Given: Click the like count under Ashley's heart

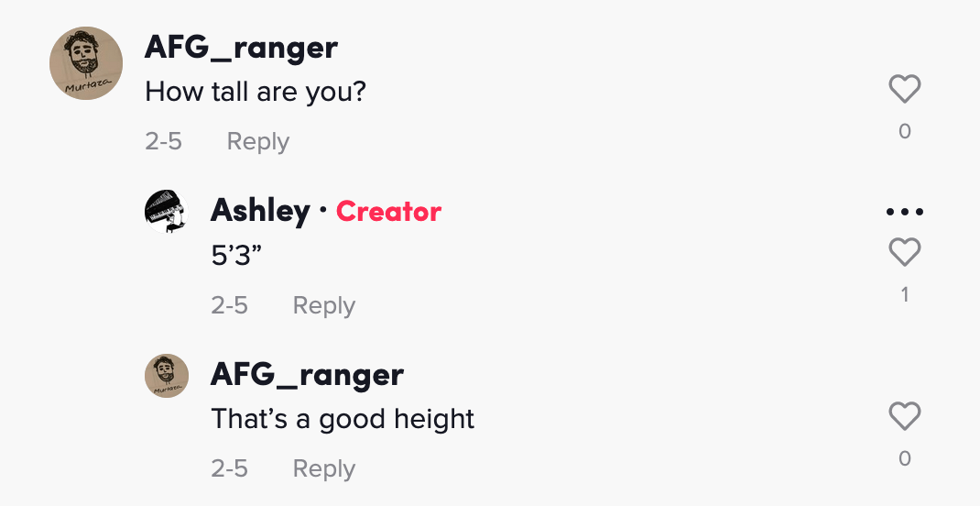Looking at the screenshot, I should click(905, 294).
